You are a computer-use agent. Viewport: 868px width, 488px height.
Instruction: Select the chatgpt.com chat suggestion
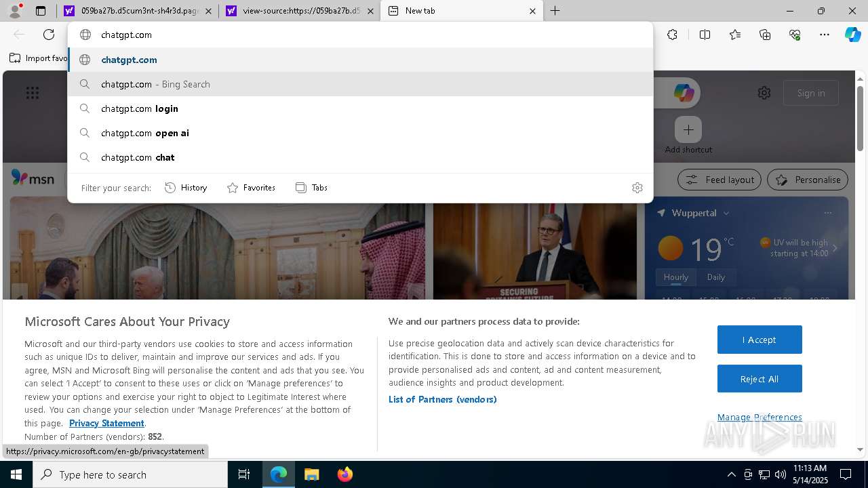click(x=360, y=157)
